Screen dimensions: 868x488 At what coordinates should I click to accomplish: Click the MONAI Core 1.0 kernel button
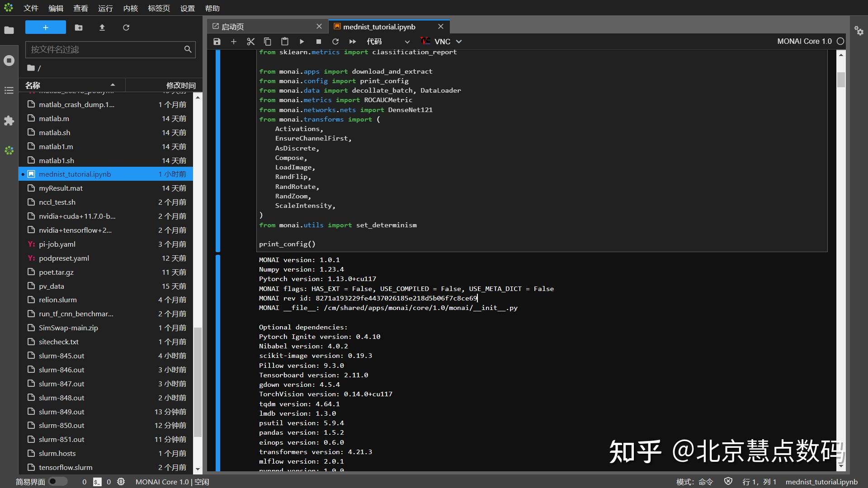tap(804, 41)
